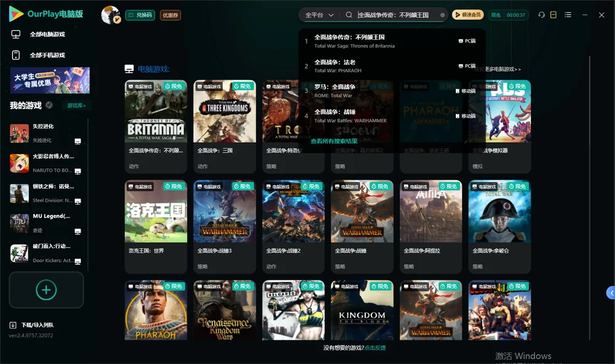Open the Pharaoh game card in bottom row
The height and width of the screenshot is (364, 615).
pos(156,310)
